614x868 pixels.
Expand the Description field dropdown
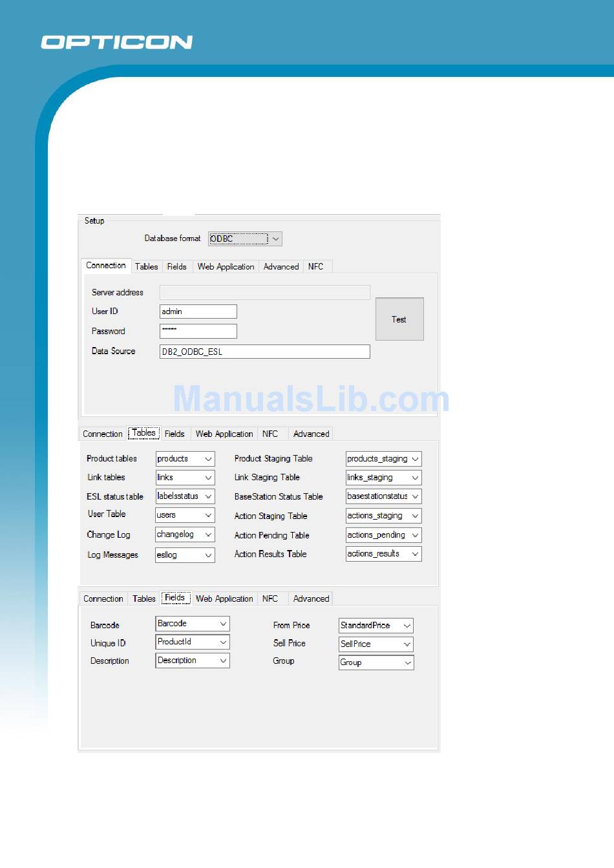coord(193,661)
